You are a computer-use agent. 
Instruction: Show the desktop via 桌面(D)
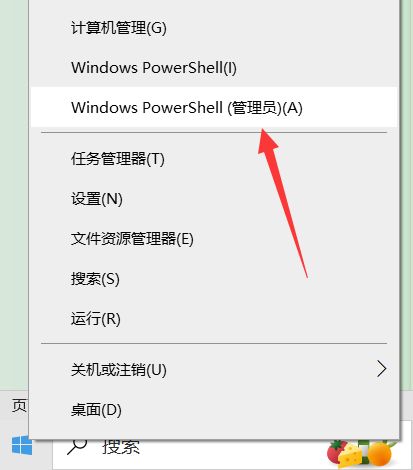click(x=215, y=410)
